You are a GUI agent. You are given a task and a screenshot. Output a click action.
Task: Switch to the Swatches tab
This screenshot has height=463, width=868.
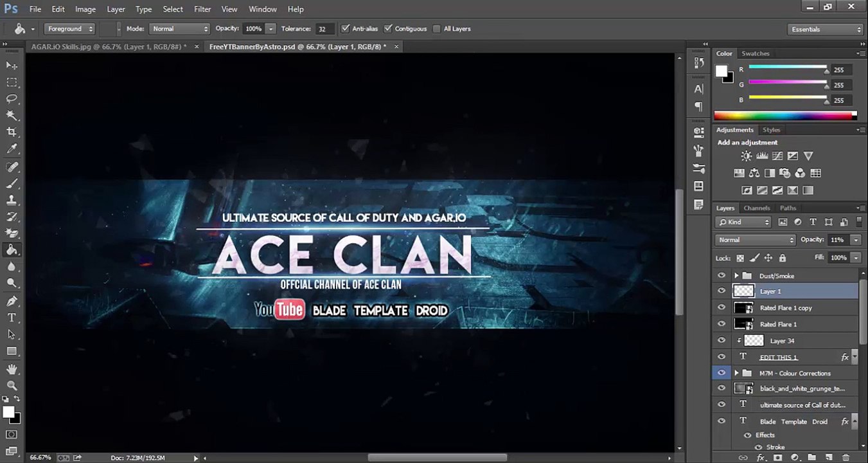756,53
